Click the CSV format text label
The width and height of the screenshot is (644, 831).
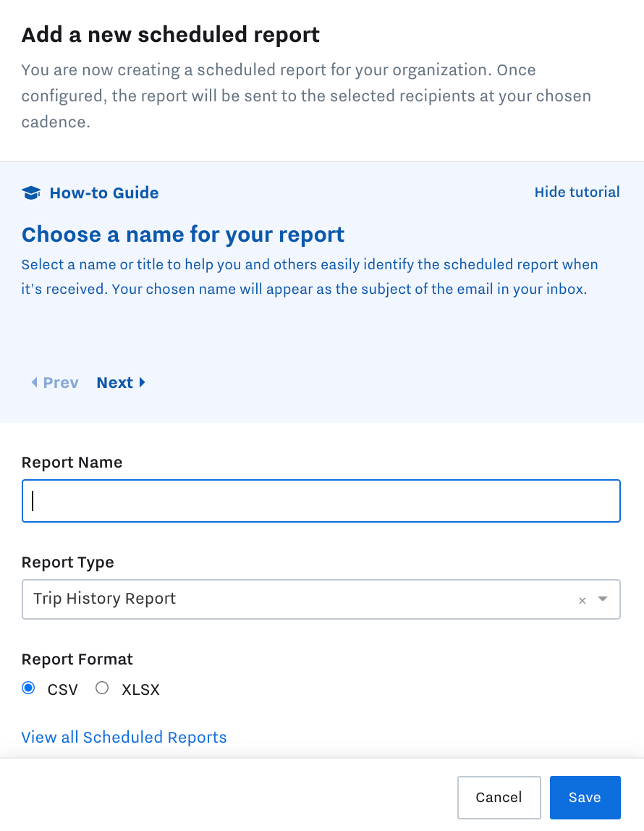click(62, 690)
